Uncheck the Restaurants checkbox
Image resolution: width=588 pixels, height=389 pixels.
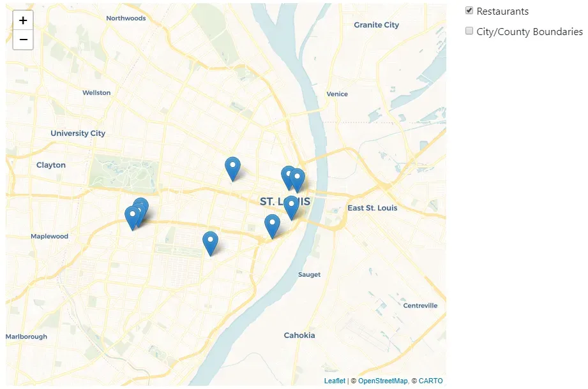coord(469,10)
